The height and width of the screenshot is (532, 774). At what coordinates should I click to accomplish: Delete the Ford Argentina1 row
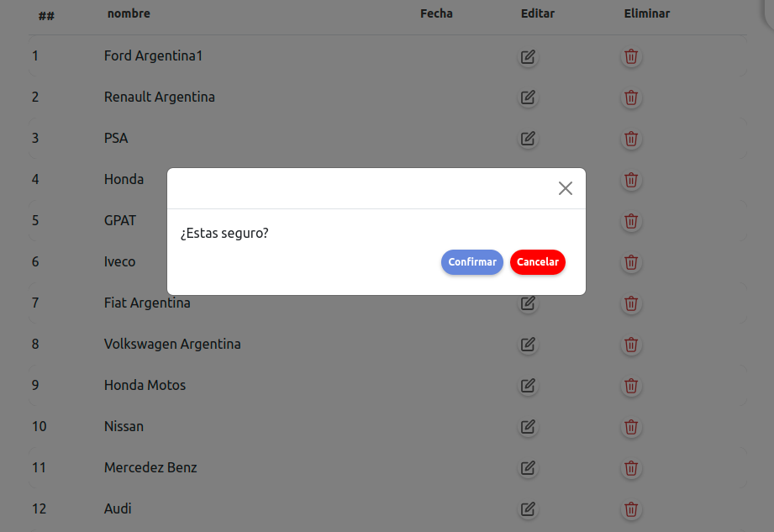point(631,57)
